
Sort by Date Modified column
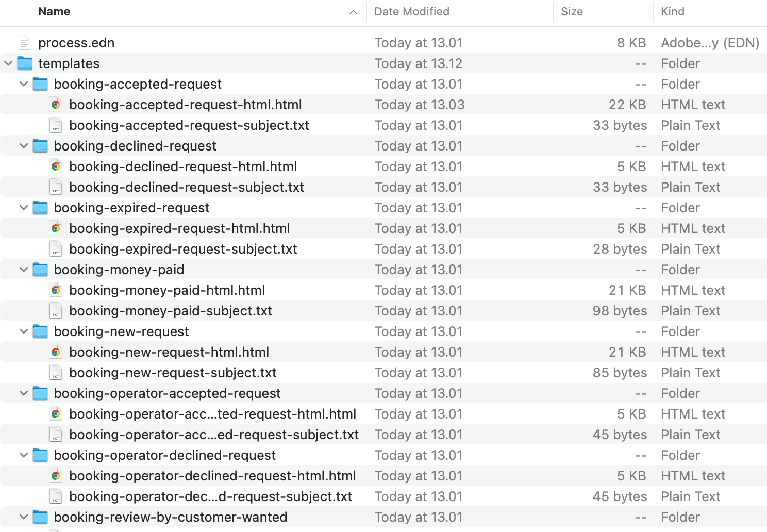tap(411, 12)
